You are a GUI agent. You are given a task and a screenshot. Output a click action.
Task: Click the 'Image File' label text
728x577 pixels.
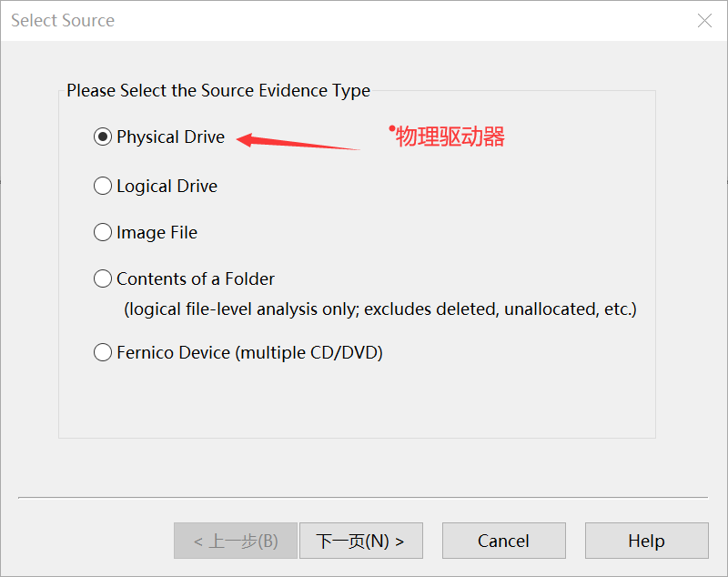click(157, 232)
